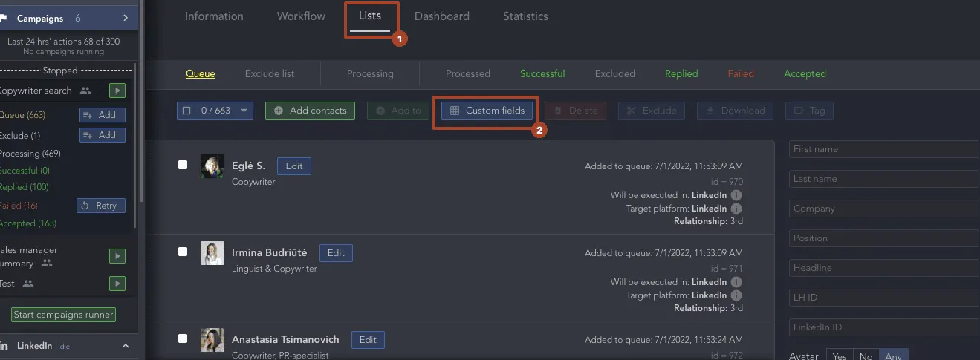Show the Excluded list
This screenshot has height=360, width=980.
coord(615,73)
